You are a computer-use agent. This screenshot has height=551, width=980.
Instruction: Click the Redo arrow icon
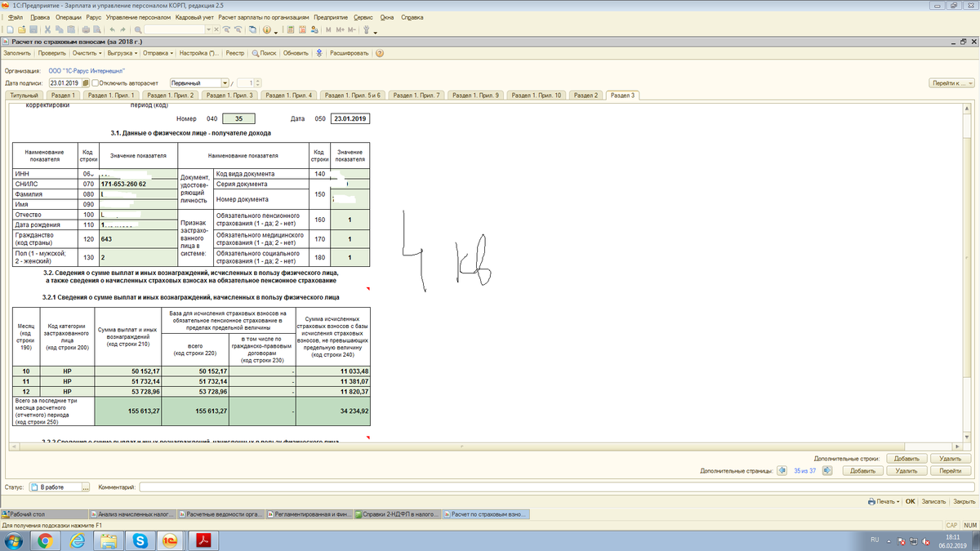coord(122,29)
